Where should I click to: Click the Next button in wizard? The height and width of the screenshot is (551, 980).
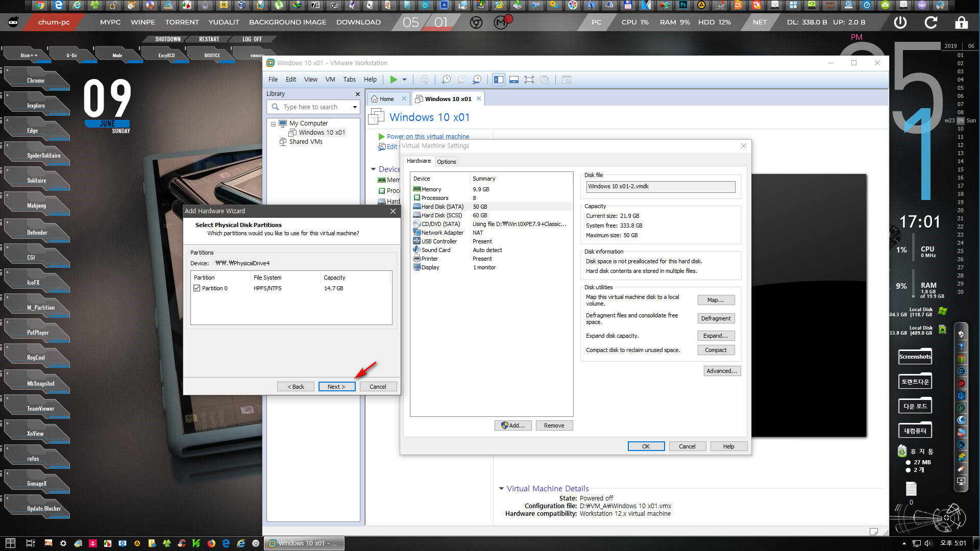point(336,386)
